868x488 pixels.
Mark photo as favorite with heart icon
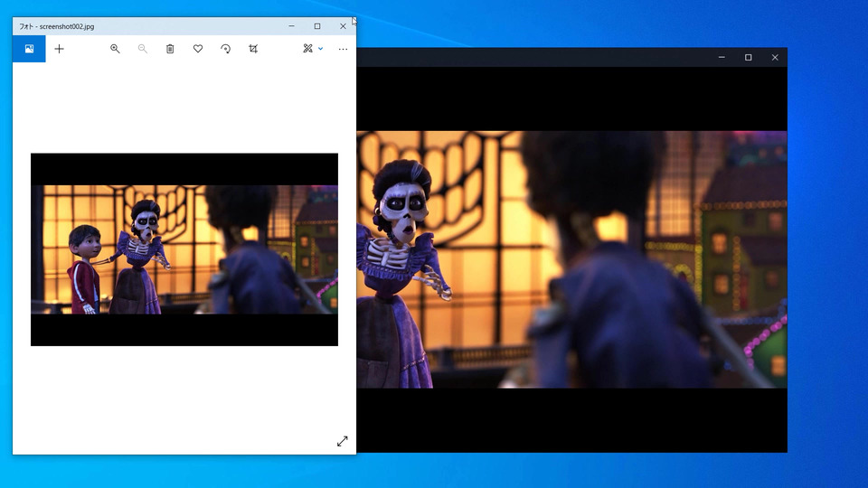pyautogui.click(x=198, y=49)
